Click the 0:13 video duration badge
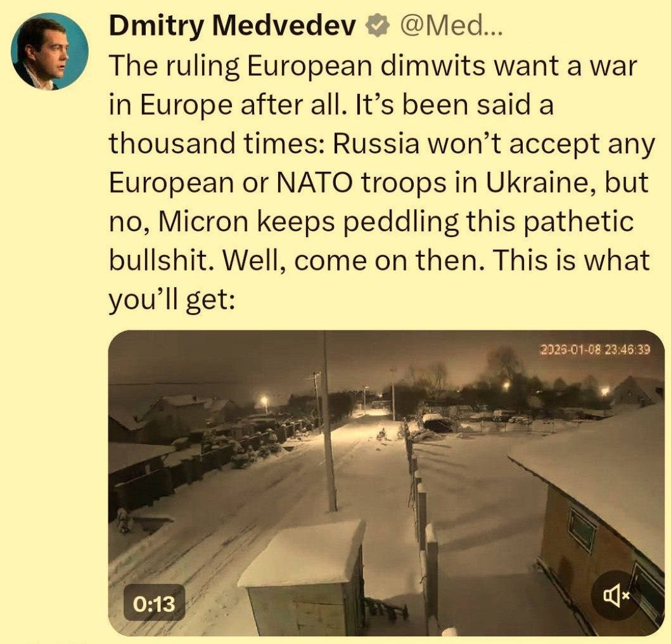The width and height of the screenshot is (671, 644). tap(154, 603)
